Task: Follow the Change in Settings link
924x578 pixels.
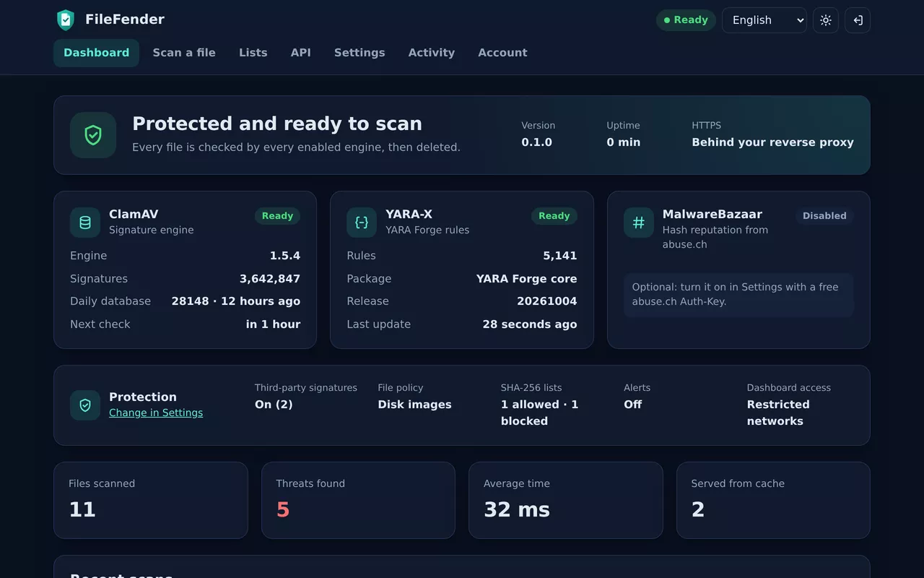Action: pyautogui.click(x=156, y=413)
